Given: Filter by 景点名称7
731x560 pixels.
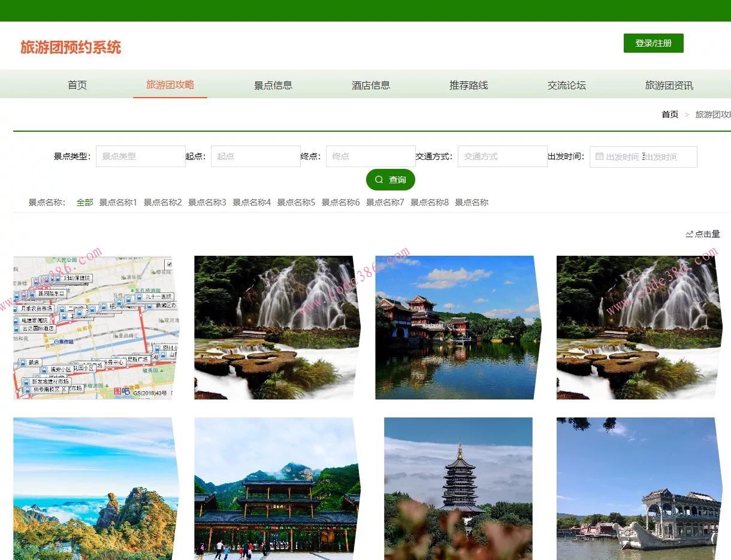Looking at the screenshot, I should tap(385, 202).
